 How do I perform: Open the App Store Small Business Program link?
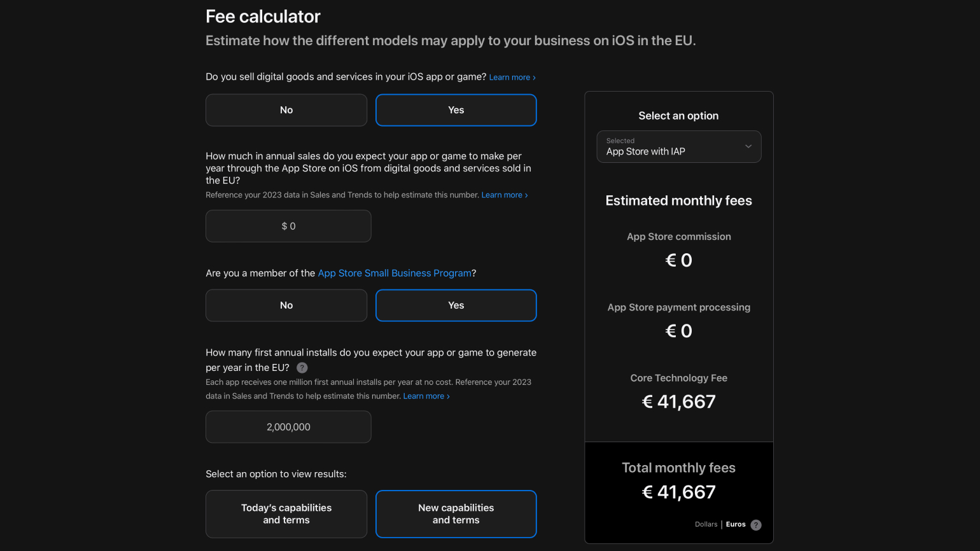pos(395,273)
